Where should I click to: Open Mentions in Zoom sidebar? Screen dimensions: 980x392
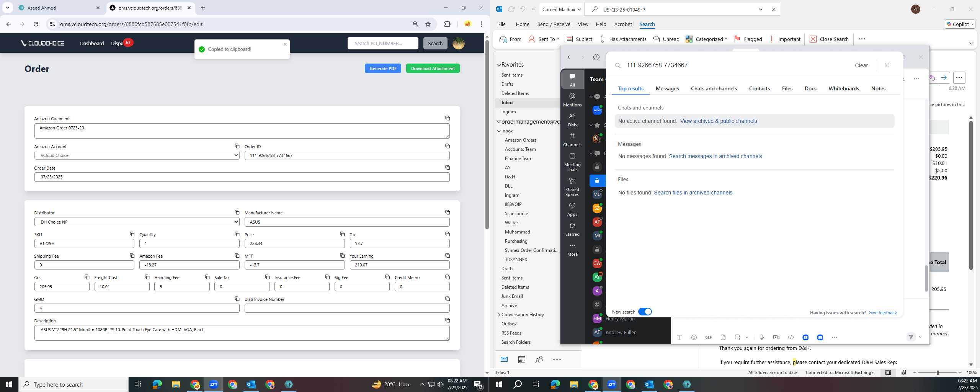point(572,100)
